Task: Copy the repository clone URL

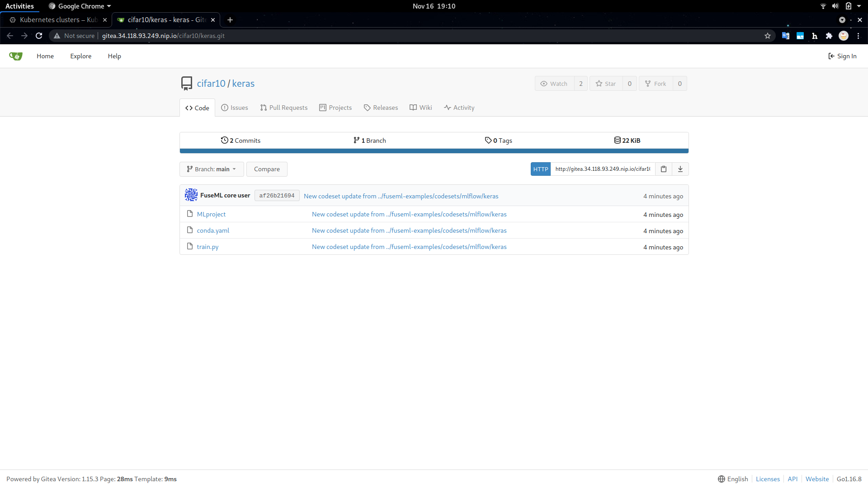Action: coord(664,169)
